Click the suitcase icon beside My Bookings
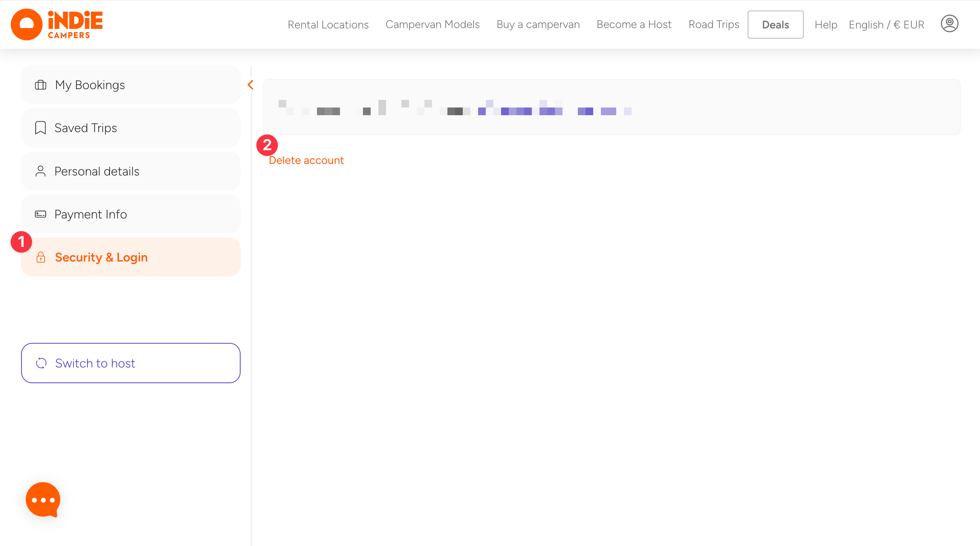 click(41, 85)
